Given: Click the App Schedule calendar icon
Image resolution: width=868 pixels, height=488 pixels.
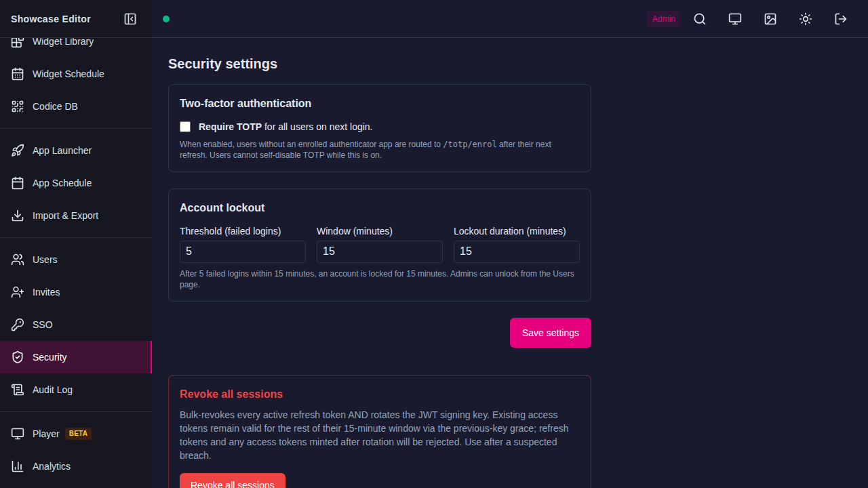Looking at the screenshot, I should (18, 183).
